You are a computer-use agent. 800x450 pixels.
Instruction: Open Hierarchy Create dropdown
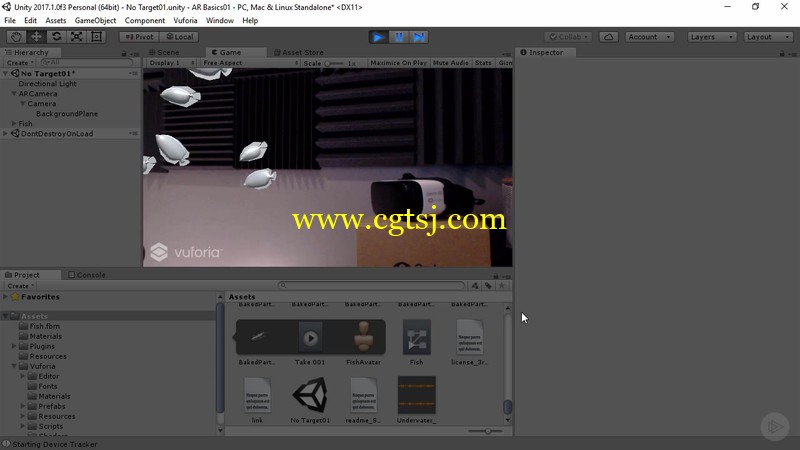coord(20,62)
